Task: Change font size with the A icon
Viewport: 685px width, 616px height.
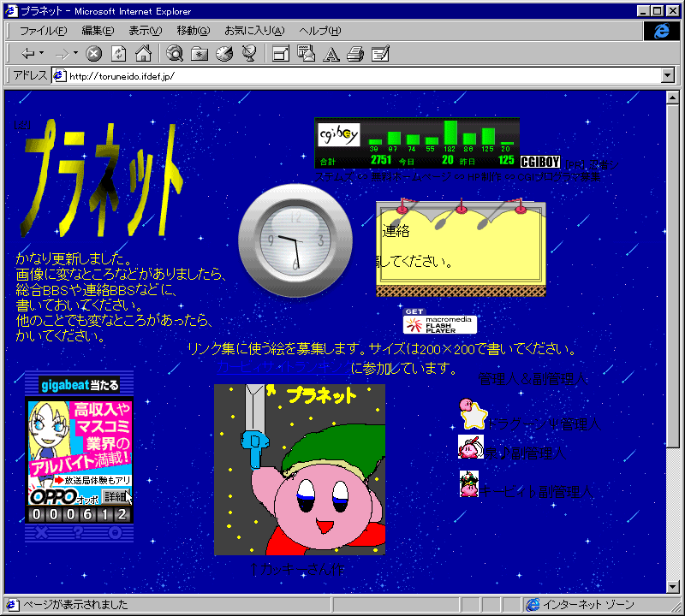Action: click(331, 54)
